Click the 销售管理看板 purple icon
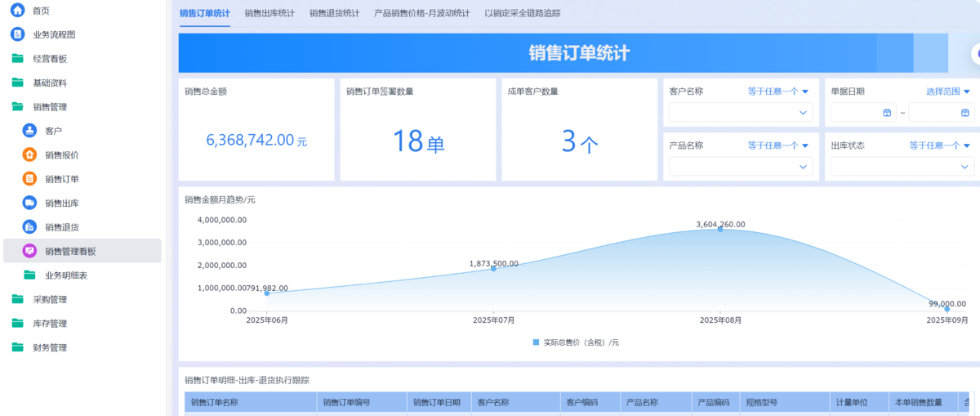 (x=29, y=251)
